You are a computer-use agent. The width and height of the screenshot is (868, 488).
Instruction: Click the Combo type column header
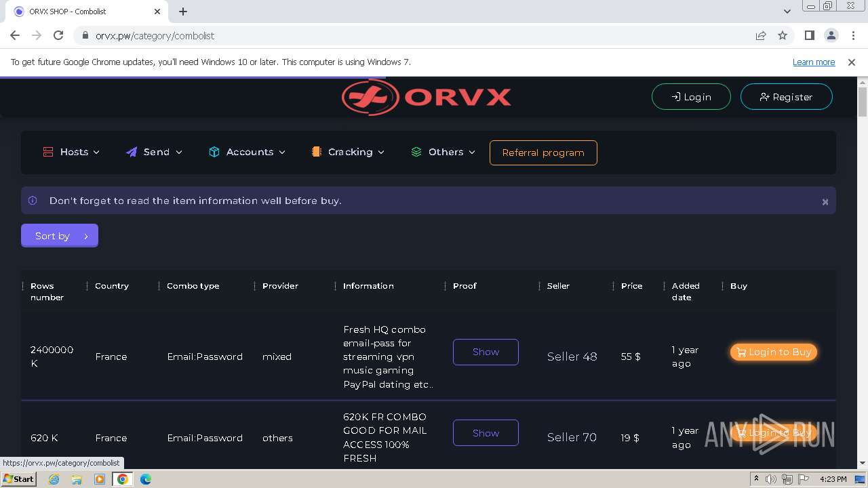click(193, 286)
